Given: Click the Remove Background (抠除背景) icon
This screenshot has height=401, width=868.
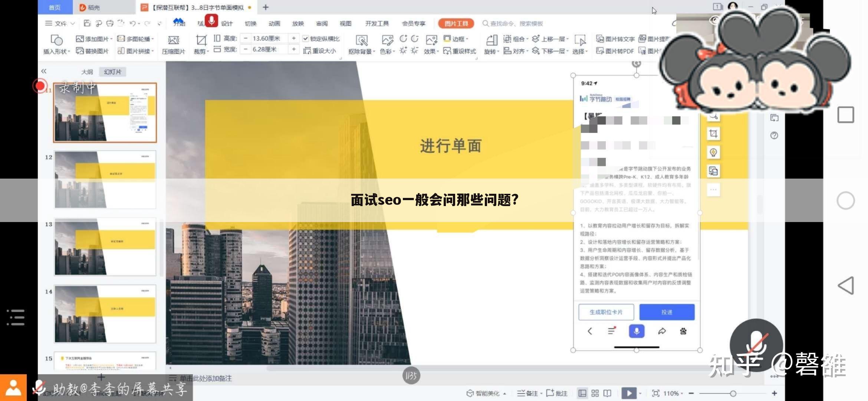Looking at the screenshot, I should [x=361, y=40].
